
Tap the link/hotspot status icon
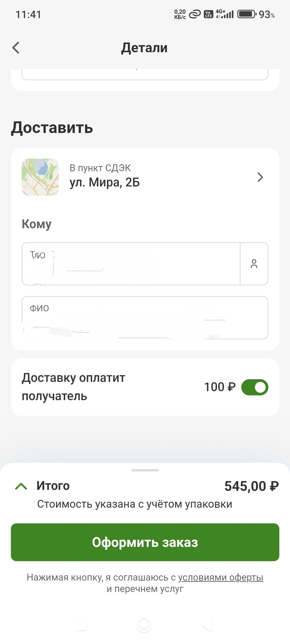pos(195,14)
